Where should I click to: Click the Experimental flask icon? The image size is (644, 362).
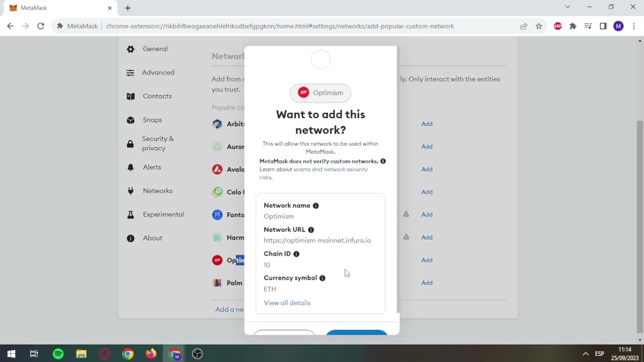click(130, 214)
